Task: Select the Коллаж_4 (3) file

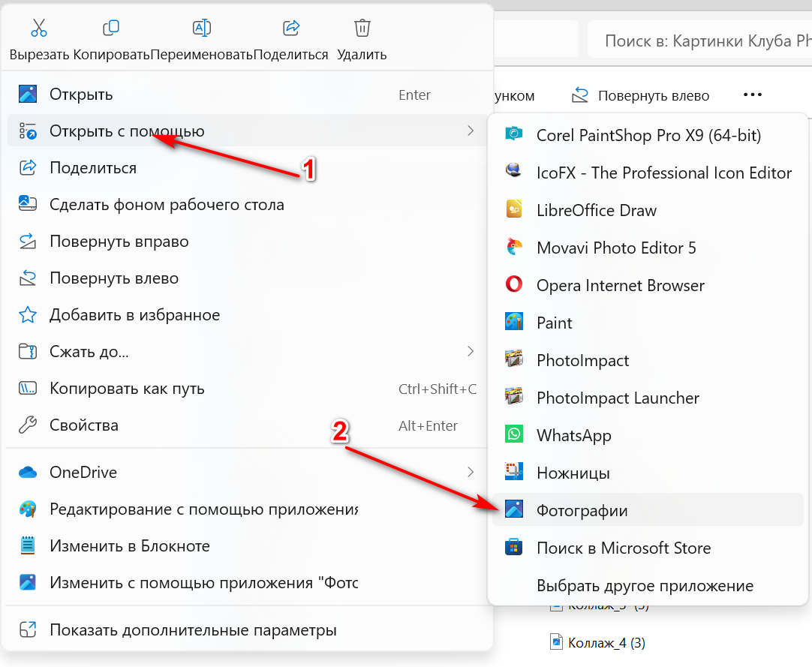Action: point(597,643)
